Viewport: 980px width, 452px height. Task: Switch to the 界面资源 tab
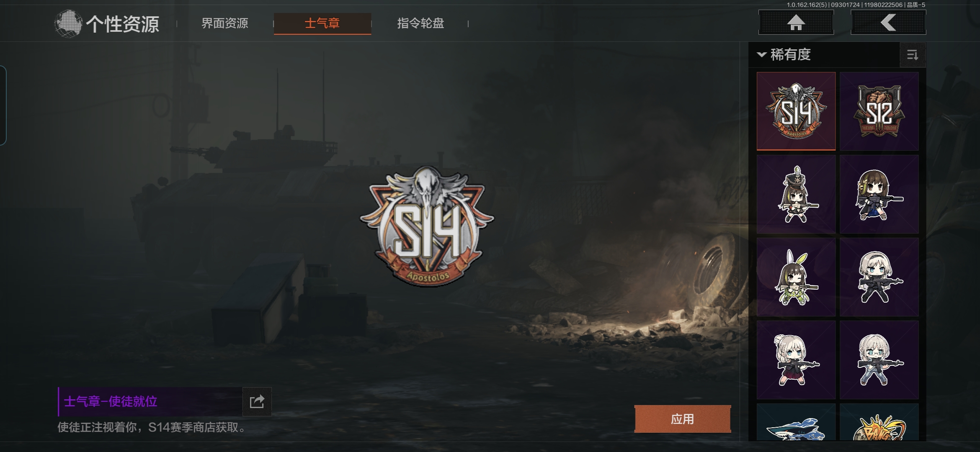pos(225,23)
